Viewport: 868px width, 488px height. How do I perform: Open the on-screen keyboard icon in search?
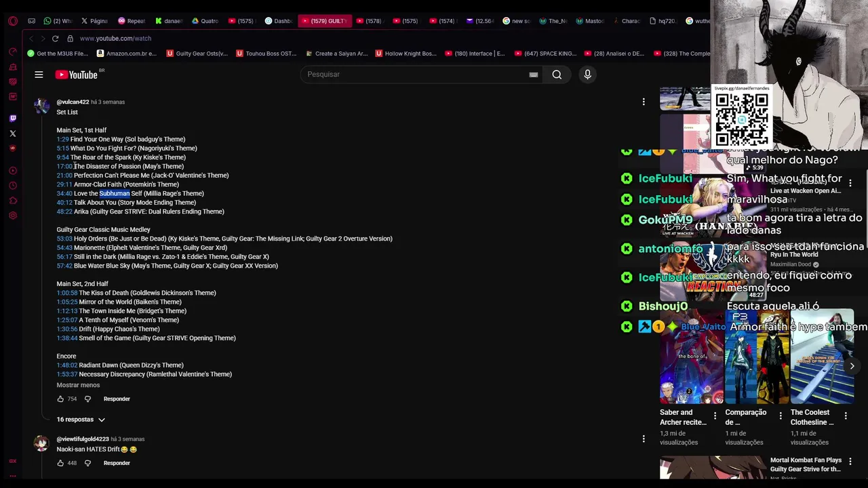click(534, 75)
